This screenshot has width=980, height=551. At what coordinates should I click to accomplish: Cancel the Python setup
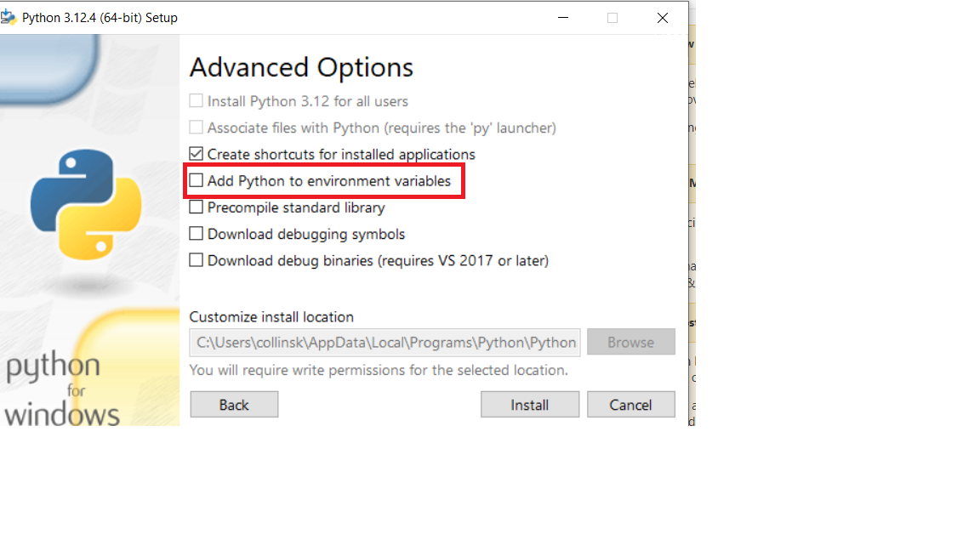630,405
